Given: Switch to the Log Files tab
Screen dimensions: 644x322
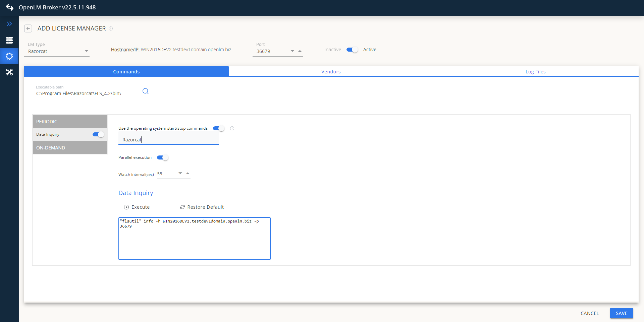Looking at the screenshot, I should [x=535, y=72].
